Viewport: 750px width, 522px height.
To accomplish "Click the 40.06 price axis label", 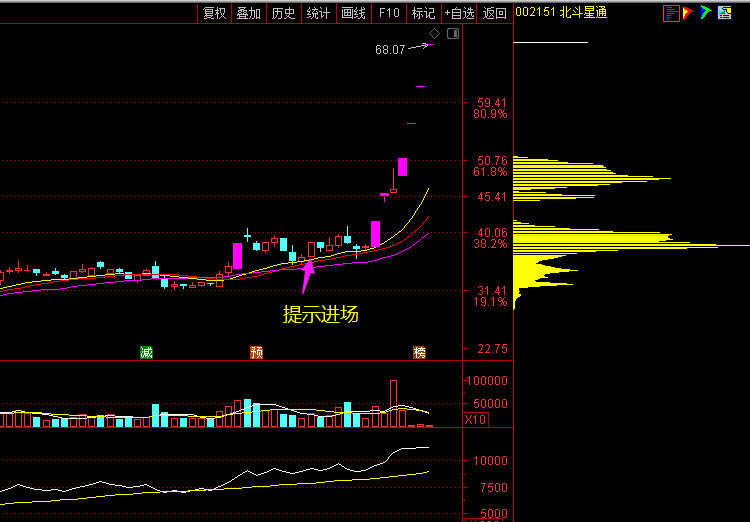I will [492, 233].
